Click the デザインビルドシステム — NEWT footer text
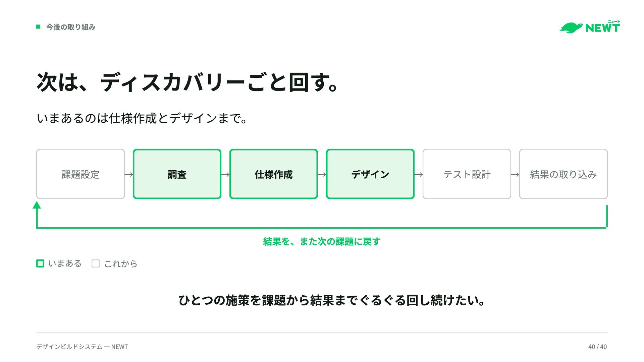This screenshot has width=644, height=362. coord(82,347)
